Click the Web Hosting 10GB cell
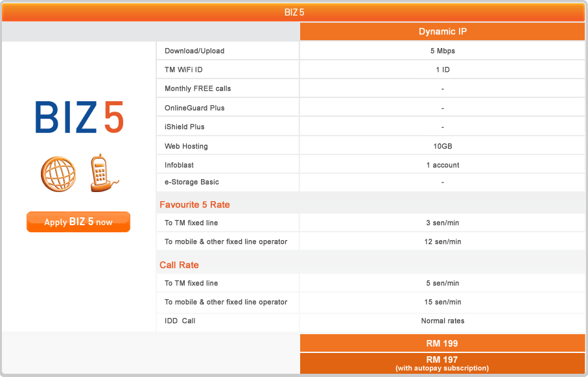This screenshot has height=377, width=588. pyautogui.click(x=442, y=145)
